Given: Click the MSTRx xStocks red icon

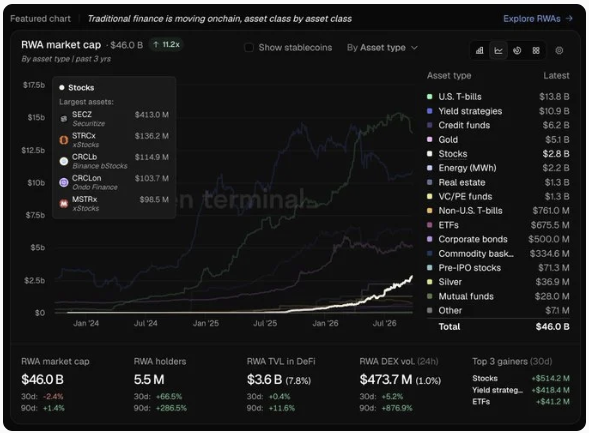Looking at the screenshot, I should (64, 204).
